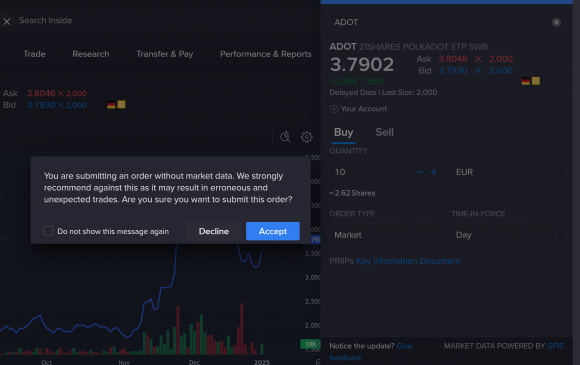Click the ~2.62 Shares estimate text
Viewport: 580px width, 365px height.
[x=352, y=193]
